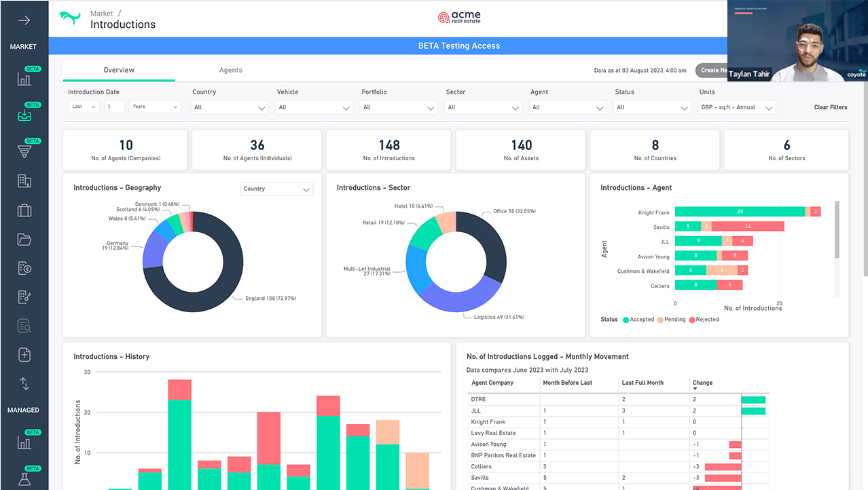Open the Market bar chart dashboard icon
Viewport: 868px width, 490px height.
tap(24, 79)
